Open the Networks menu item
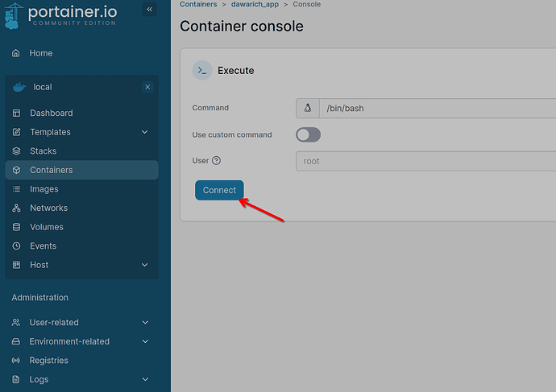The image size is (556, 392). pos(81,208)
